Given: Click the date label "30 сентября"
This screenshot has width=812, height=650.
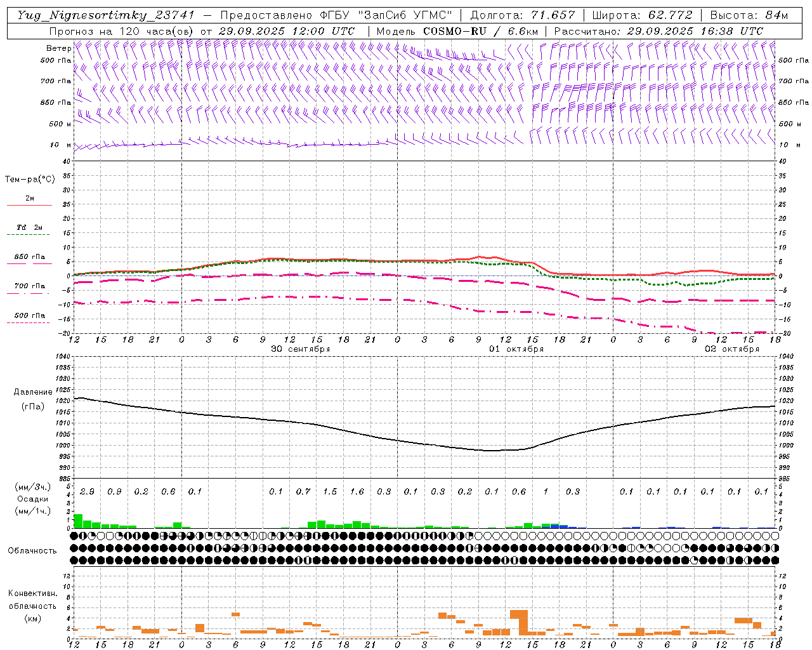Looking at the screenshot, I should pyautogui.click(x=301, y=349).
